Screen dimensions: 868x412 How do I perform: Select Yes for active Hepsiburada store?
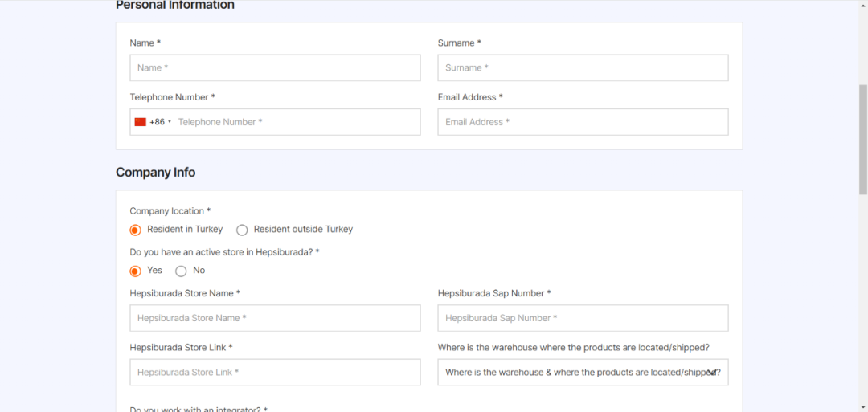136,271
